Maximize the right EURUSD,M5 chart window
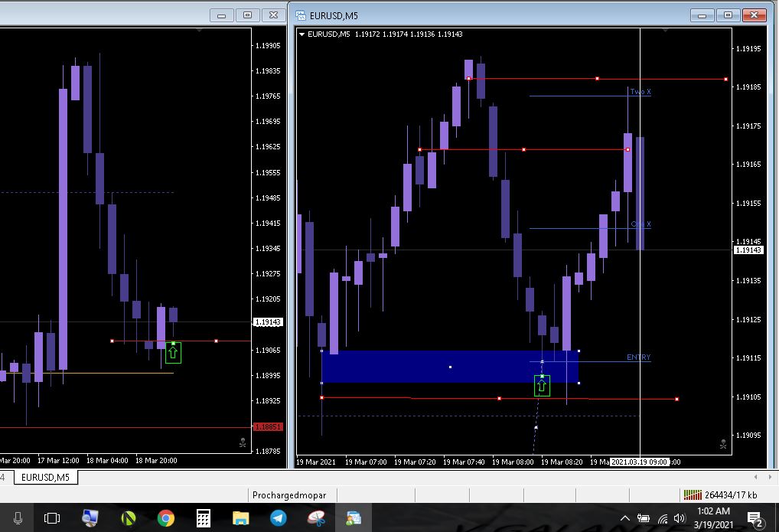Viewport: 779px width, 532px height. pos(728,15)
